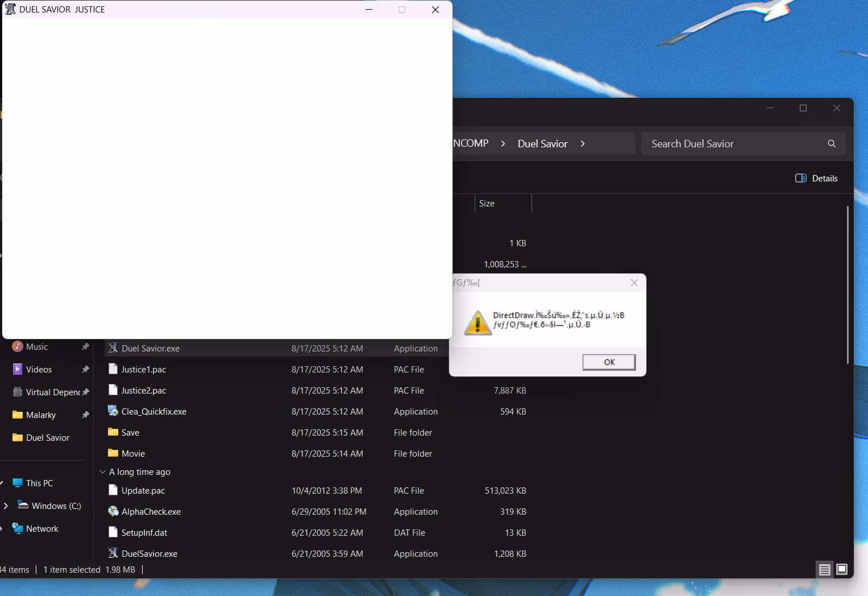Viewport: 868px width, 596px height.
Task: Click the Duel Savior breadcrumb segment
Action: (x=542, y=144)
